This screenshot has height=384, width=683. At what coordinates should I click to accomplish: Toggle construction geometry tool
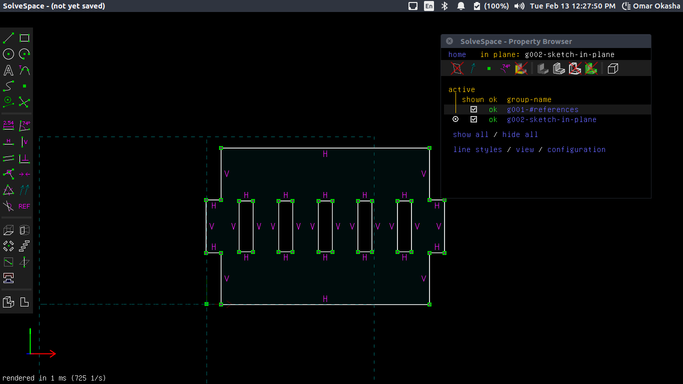8,102
